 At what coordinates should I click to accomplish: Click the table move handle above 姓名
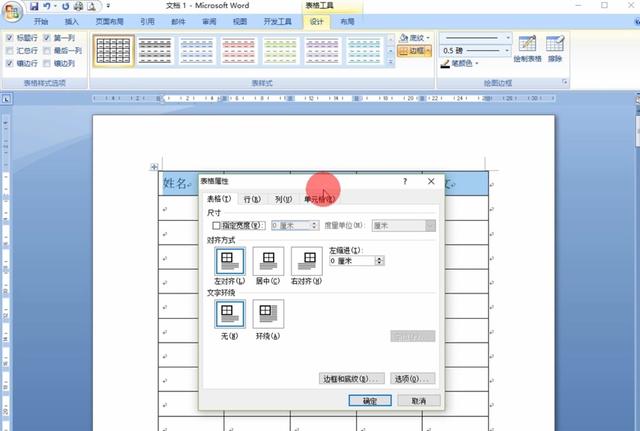[154, 167]
